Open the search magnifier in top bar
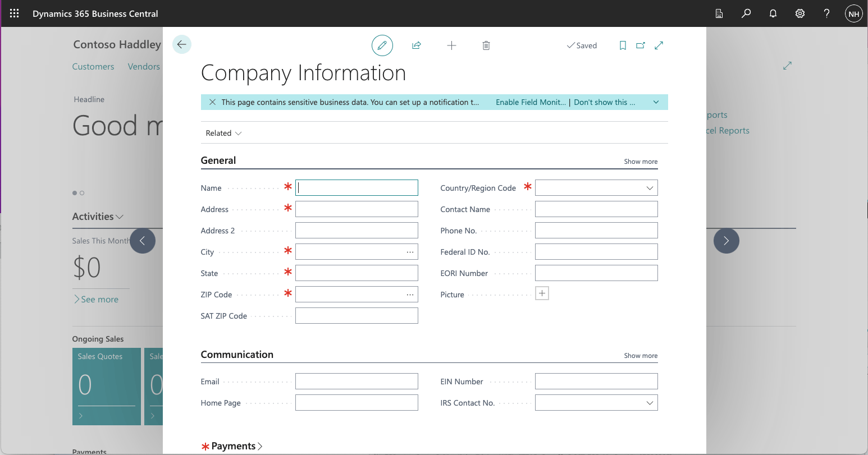Screen dimensions: 868x455 pos(746,13)
